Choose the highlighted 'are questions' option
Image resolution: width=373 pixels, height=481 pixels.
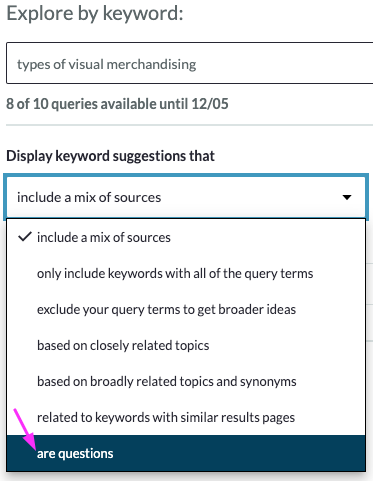[186, 453]
